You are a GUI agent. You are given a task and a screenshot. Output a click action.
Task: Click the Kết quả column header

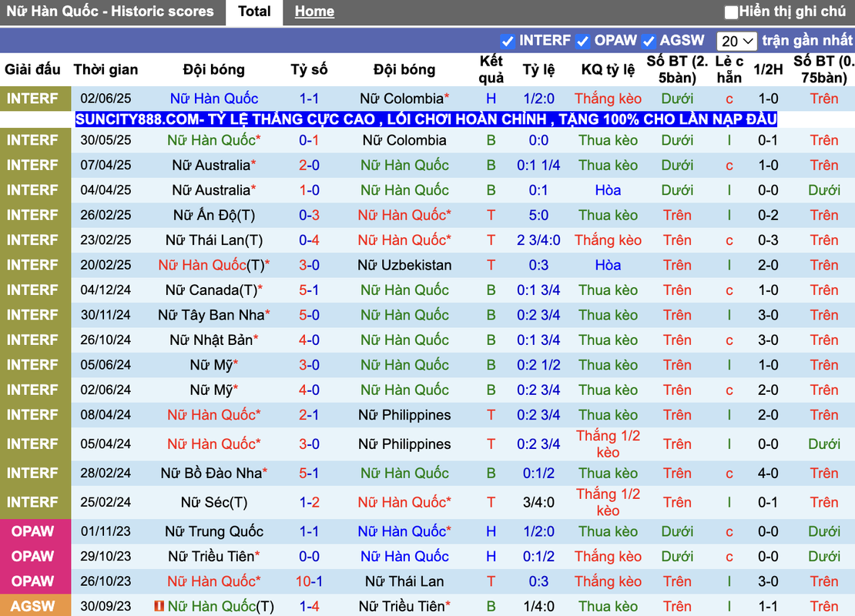point(491,70)
